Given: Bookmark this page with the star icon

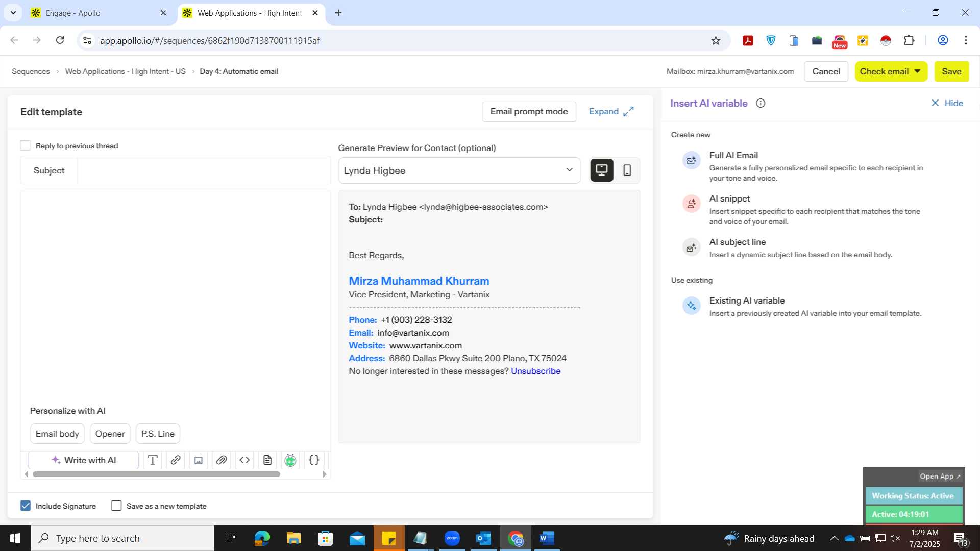Looking at the screenshot, I should point(716,41).
